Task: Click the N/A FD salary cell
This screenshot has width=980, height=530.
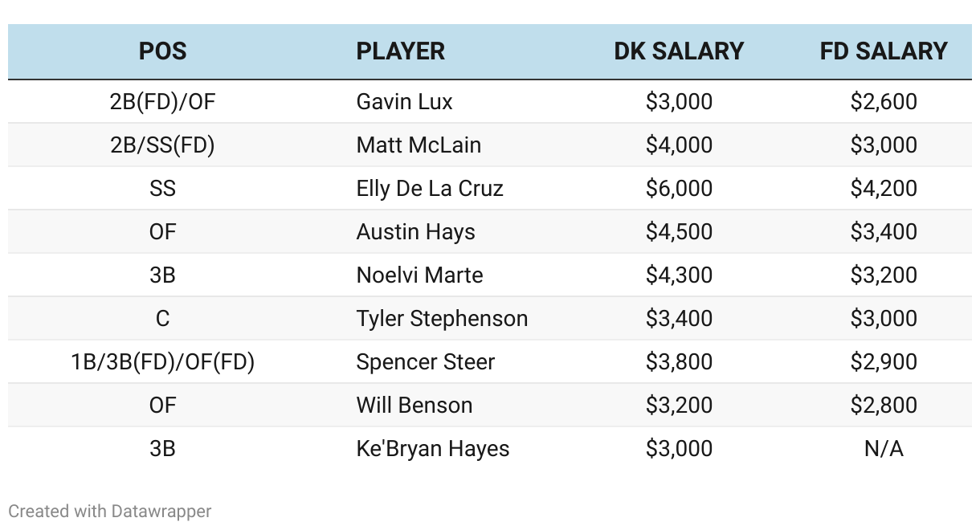Action: pos(884,449)
